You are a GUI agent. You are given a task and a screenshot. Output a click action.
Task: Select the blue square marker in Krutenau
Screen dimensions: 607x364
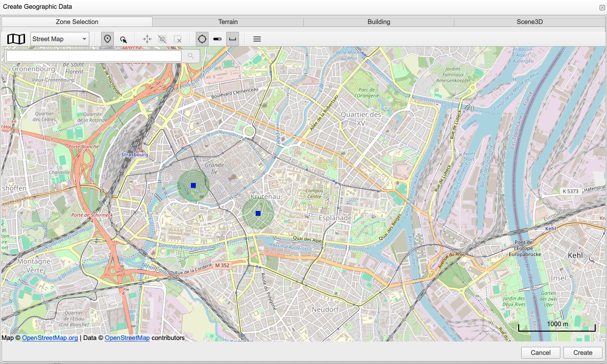click(x=258, y=213)
